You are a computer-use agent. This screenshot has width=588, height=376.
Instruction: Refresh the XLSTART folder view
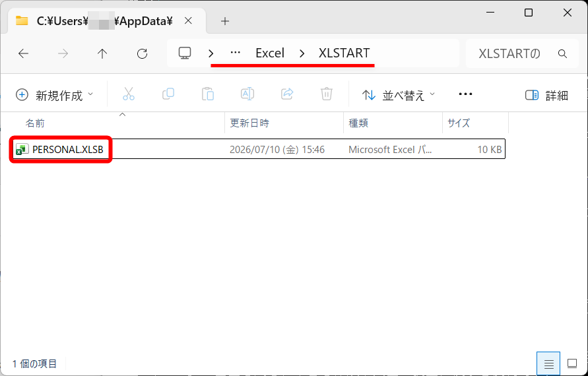click(x=142, y=53)
